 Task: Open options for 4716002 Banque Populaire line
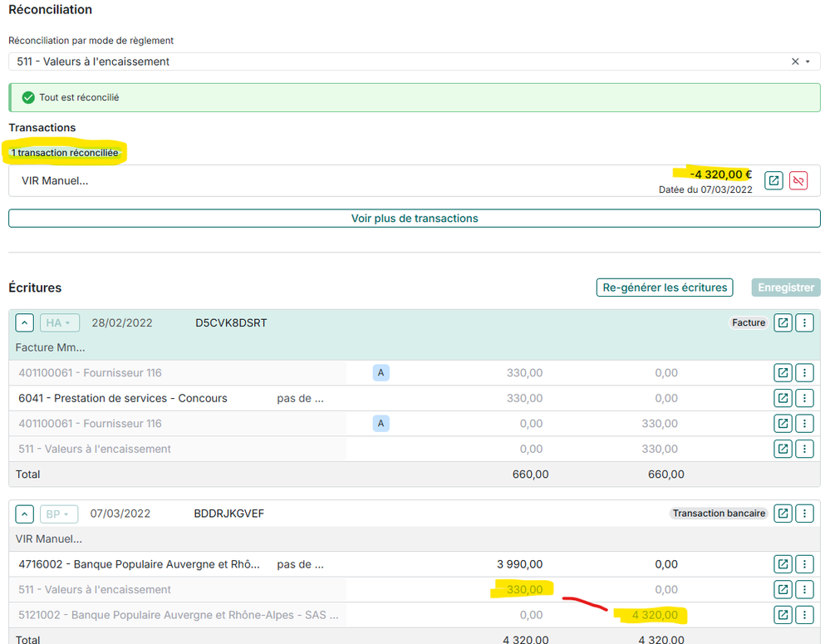[804, 564]
